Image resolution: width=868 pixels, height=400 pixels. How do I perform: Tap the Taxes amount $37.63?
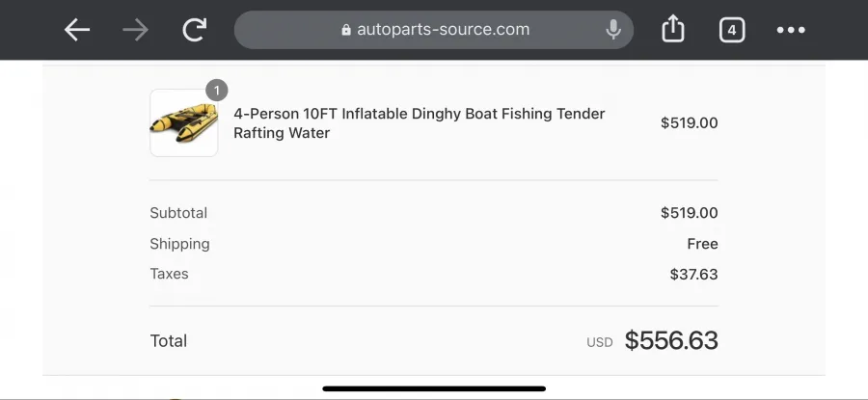click(693, 275)
